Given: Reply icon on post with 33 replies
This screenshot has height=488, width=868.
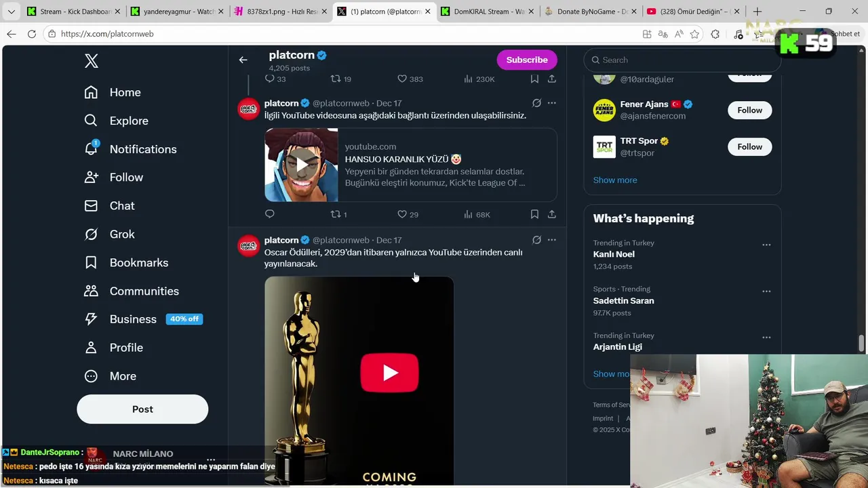Looking at the screenshot, I should pos(269,79).
